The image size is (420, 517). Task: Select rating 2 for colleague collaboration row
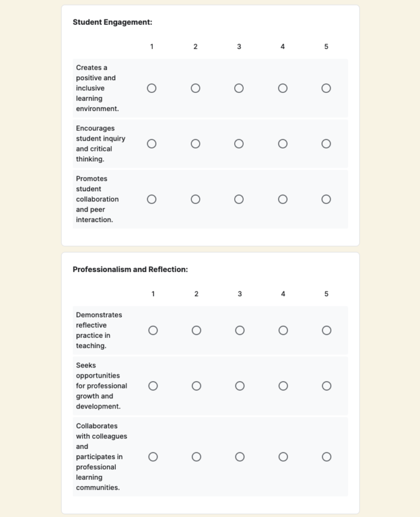[x=196, y=457]
